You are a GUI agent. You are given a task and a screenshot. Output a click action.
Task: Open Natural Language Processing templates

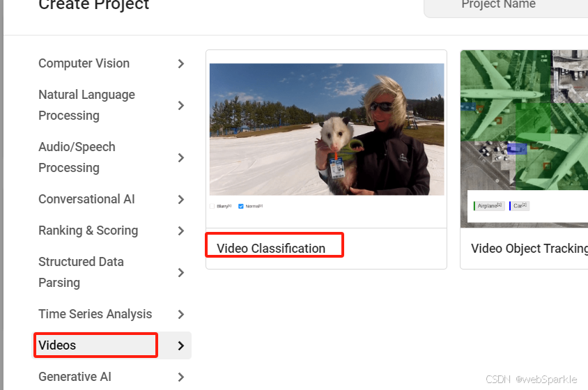(86, 105)
